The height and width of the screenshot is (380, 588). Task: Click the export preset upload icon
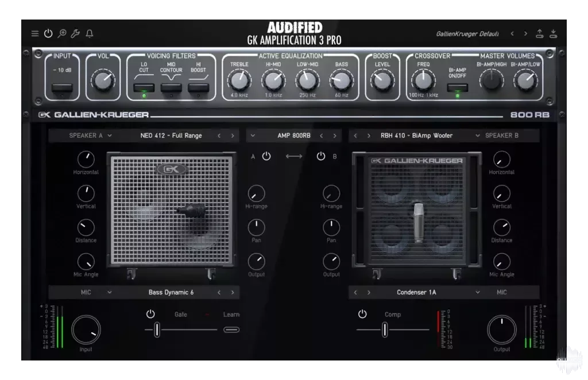tap(540, 34)
